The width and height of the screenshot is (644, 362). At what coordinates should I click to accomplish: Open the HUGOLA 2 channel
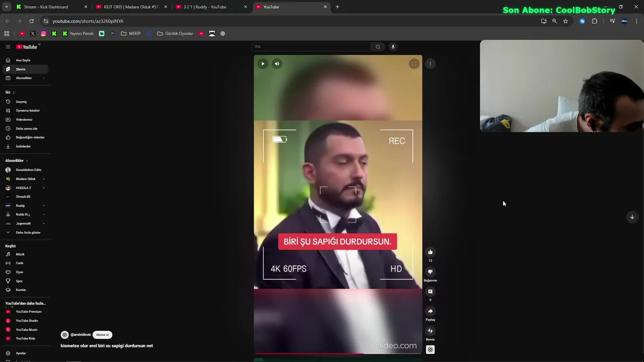click(25, 188)
